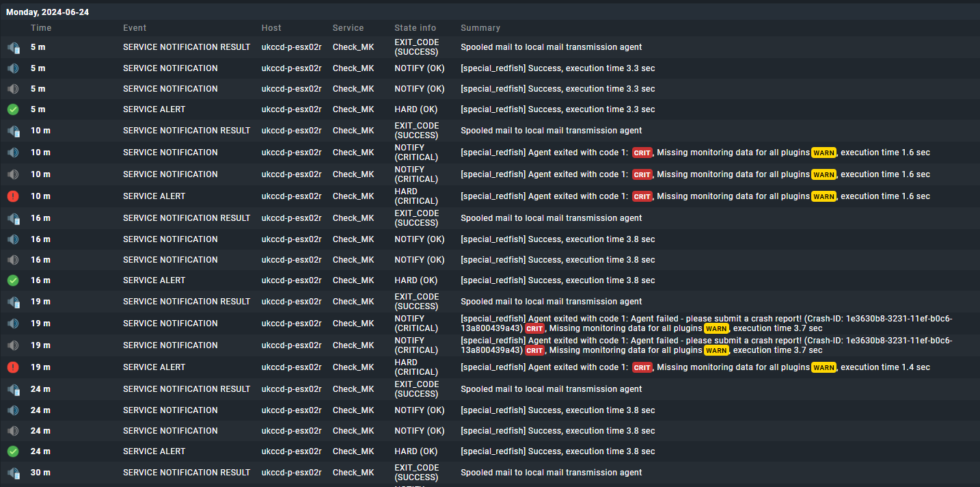Click the CRIT badge in the 10 m SERVICE ALERT summary

(x=642, y=196)
